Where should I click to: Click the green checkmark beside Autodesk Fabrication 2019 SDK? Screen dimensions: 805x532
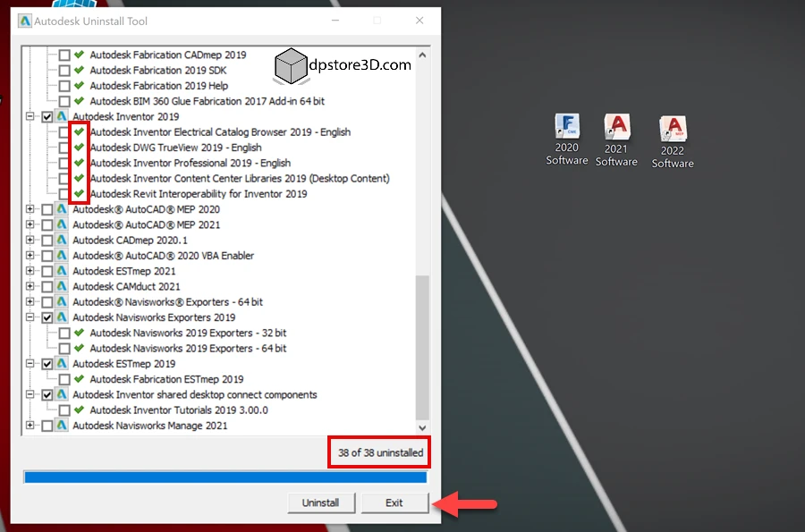(x=79, y=70)
